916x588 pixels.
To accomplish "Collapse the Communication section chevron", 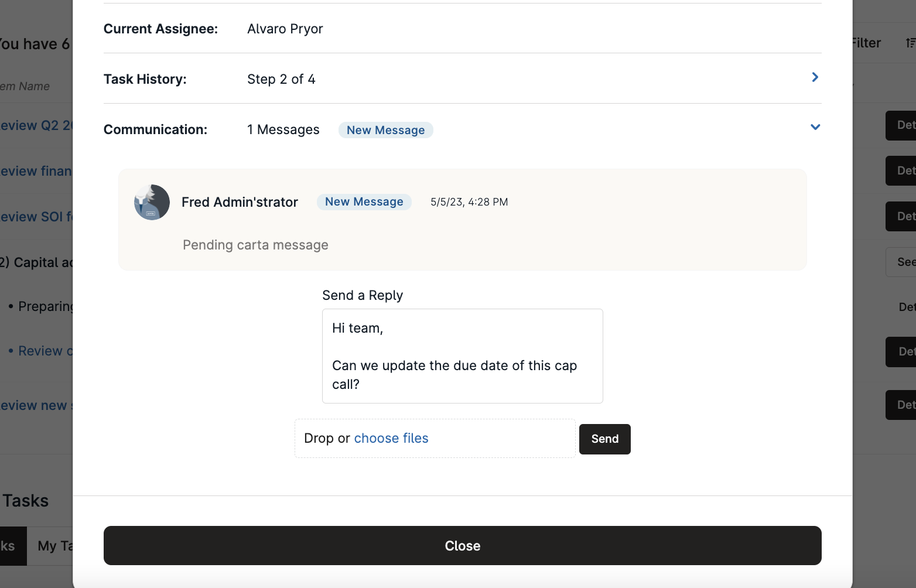I will [815, 127].
